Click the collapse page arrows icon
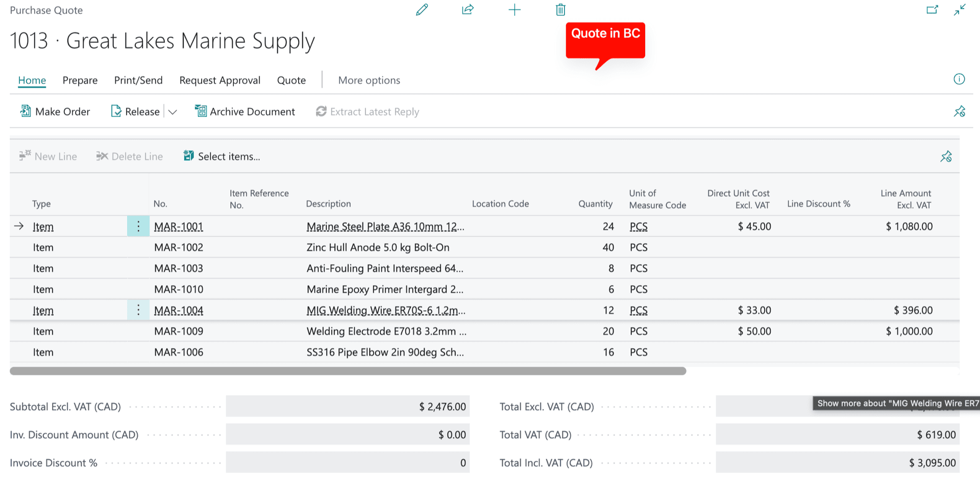This screenshot has height=496, width=980. 960,10
